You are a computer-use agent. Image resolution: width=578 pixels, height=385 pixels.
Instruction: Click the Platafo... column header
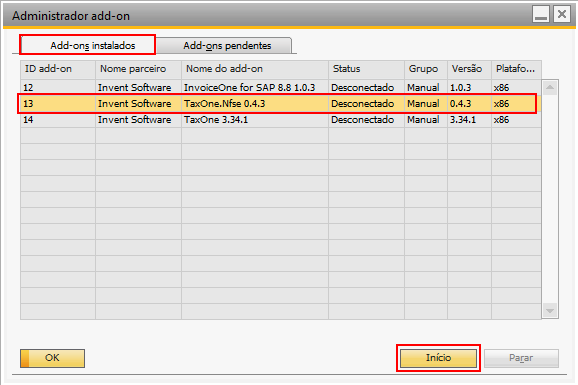click(x=516, y=69)
